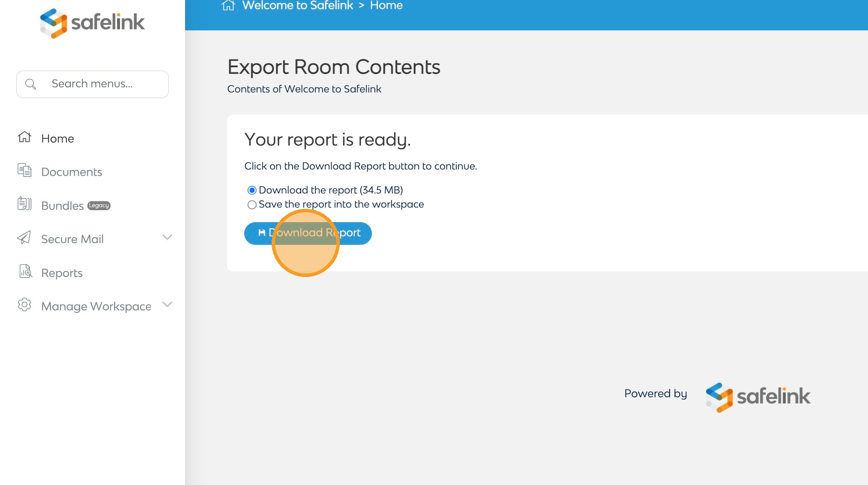Click the Manage Workspace gear icon
The image size is (868, 485).
tap(24, 305)
